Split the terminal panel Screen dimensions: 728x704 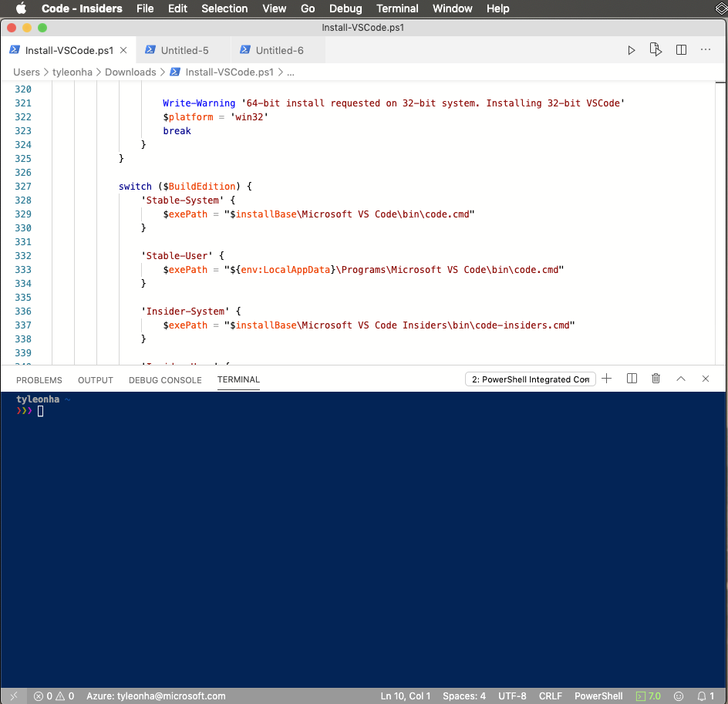pos(631,379)
